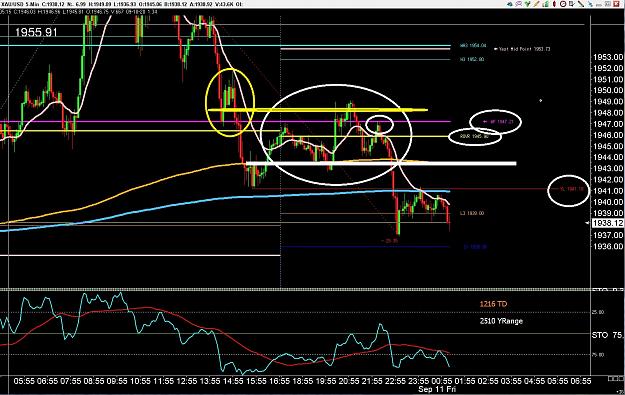Click the 1936.00 price axis label
The image size is (625, 395).
(x=607, y=246)
